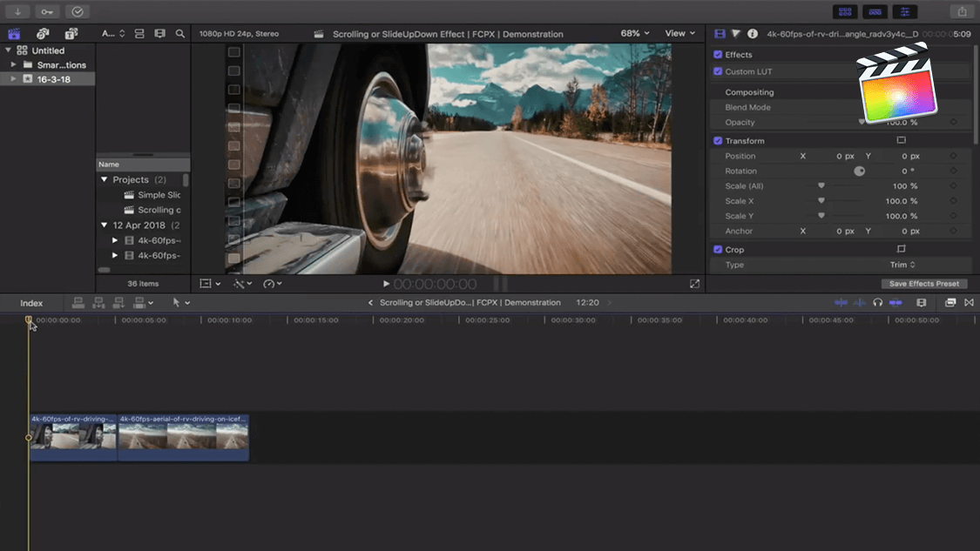Open the Photos and Audio sidebar

pyautogui.click(x=43, y=34)
